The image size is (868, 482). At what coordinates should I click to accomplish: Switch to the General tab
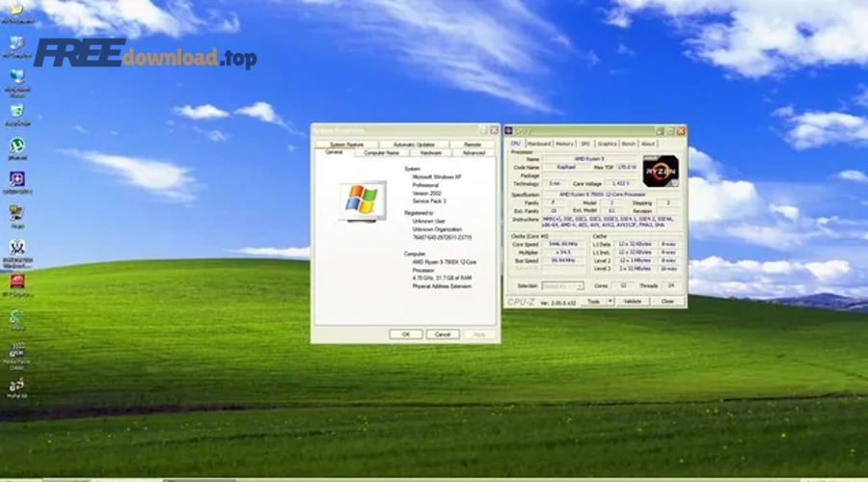point(334,152)
